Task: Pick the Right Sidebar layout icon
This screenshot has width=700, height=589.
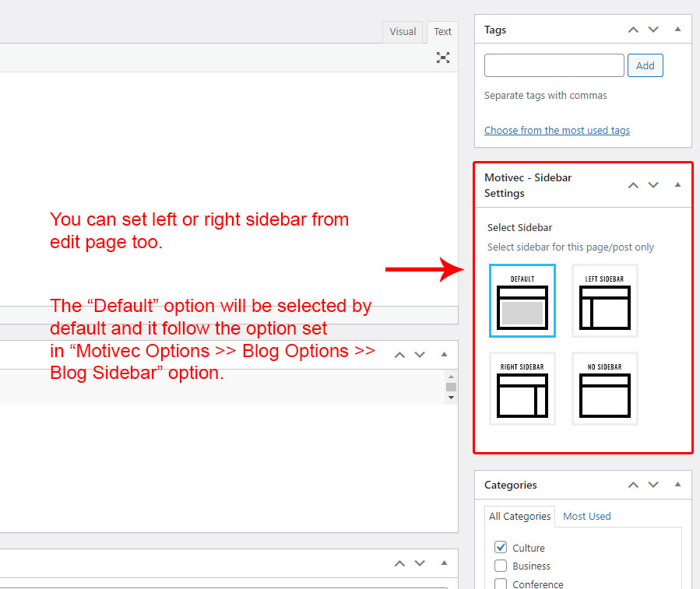Action: coord(522,389)
